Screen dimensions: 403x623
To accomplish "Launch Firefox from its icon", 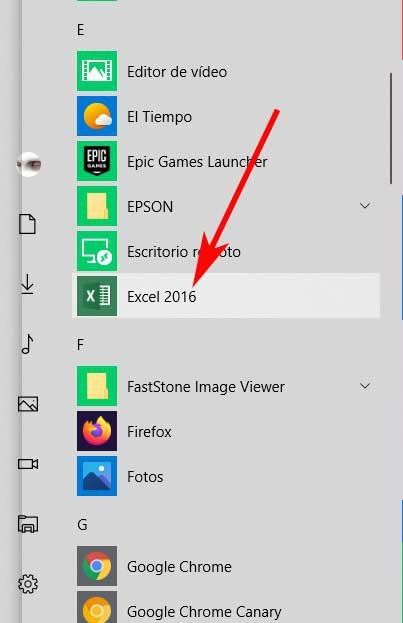I will (97, 431).
